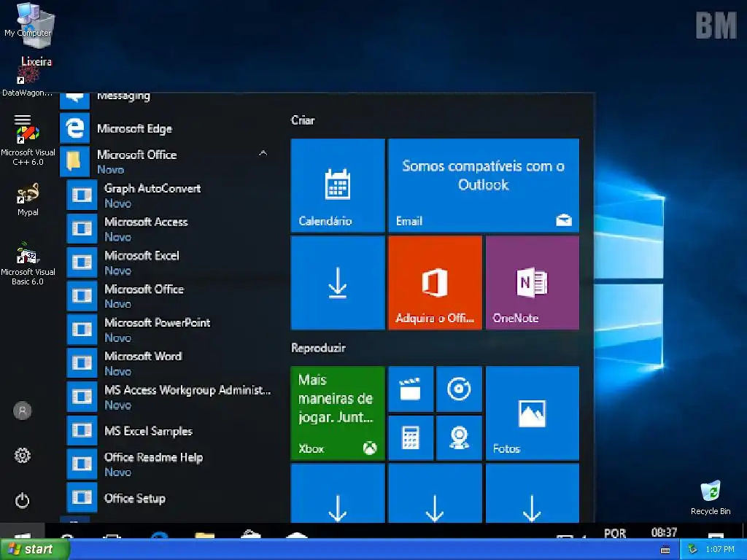Open Microsoft Edge from app list
This screenshot has height=560, width=747.
[167, 128]
